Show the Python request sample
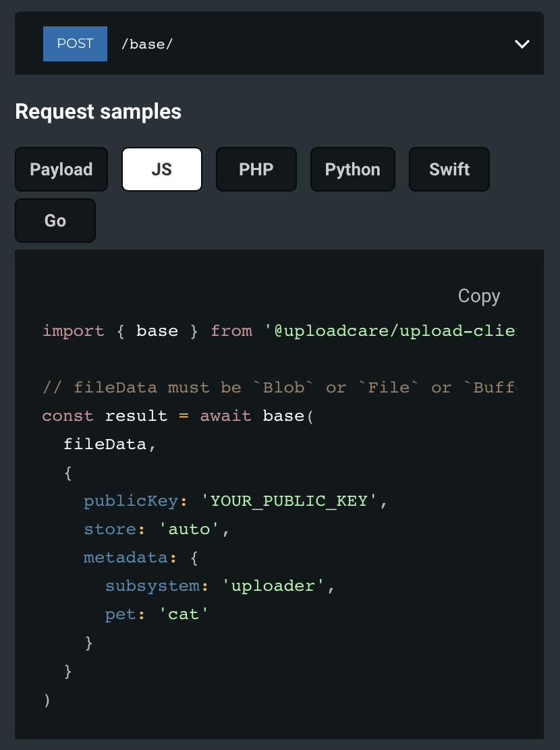The image size is (560, 750). tap(353, 169)
